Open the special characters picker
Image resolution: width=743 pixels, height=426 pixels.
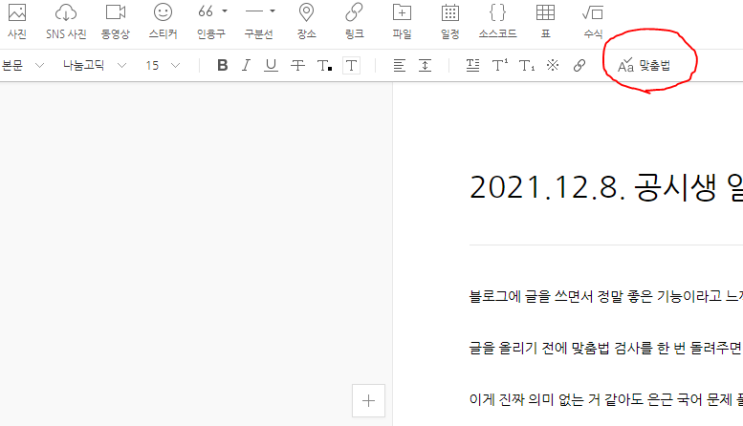tap(553, 65)
